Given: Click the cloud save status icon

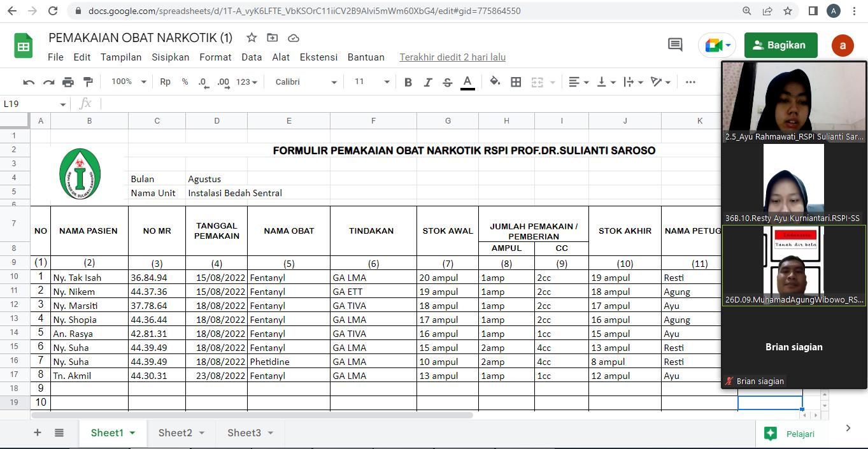Looking at the screenshot, I should point(294,38).
